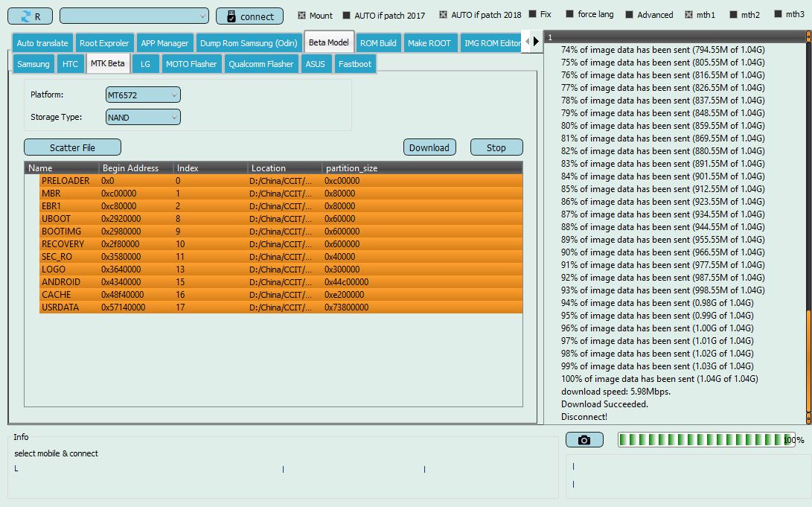The height and width of the screenshot is (507, 812).
Task: Open the Fastboot sub-tab
Action: pyautogui.click(x=355, y=64)
